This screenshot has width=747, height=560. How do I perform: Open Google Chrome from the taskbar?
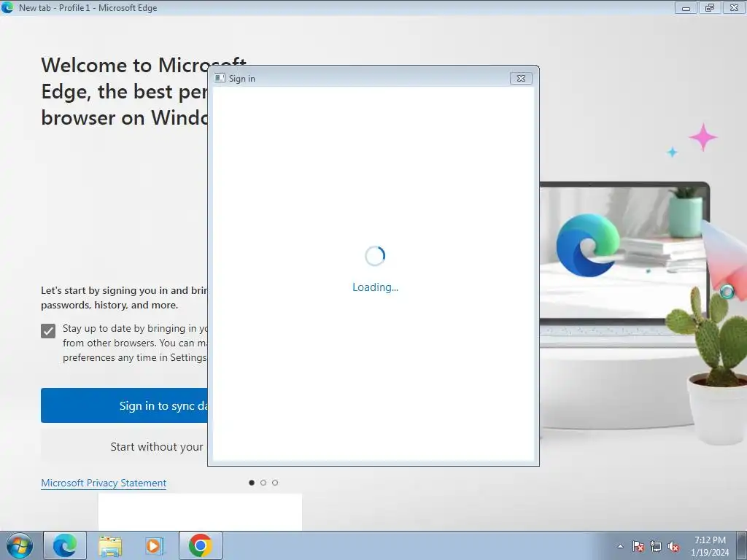(x=201, y=545)
